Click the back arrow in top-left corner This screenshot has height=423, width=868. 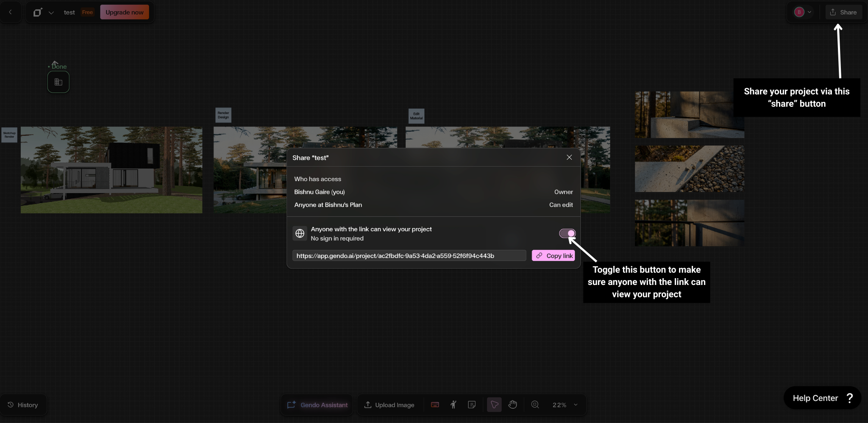click(10, 12)
